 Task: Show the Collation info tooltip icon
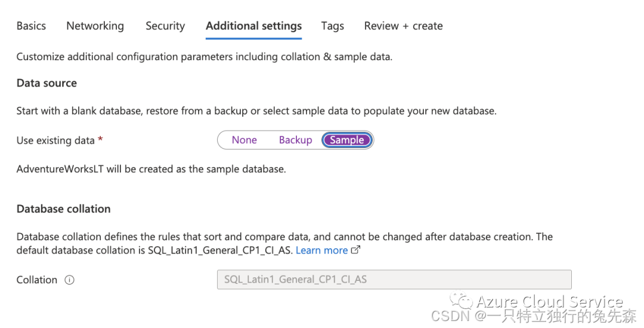(69, 280)
